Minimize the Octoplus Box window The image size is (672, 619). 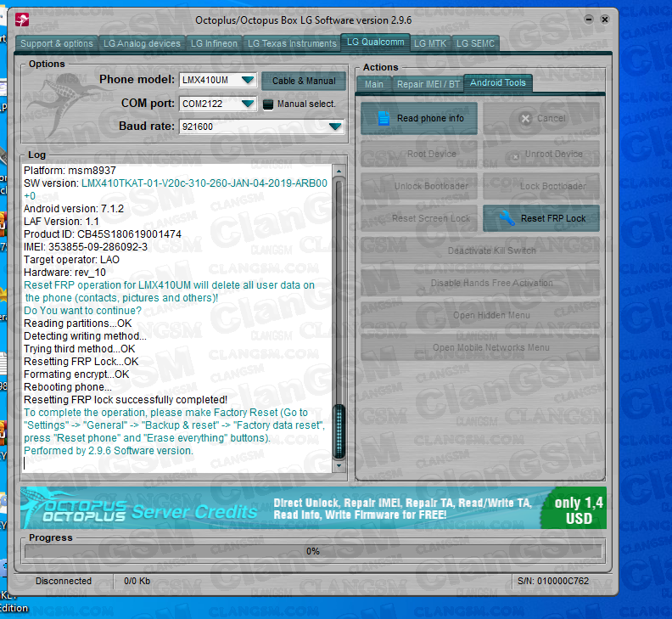tap(589, 20)
